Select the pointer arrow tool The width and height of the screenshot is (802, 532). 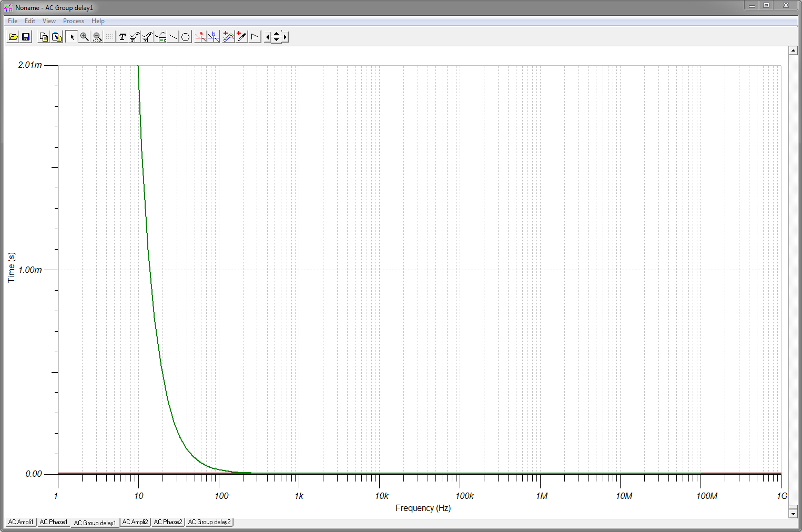(x=72, y=37)
